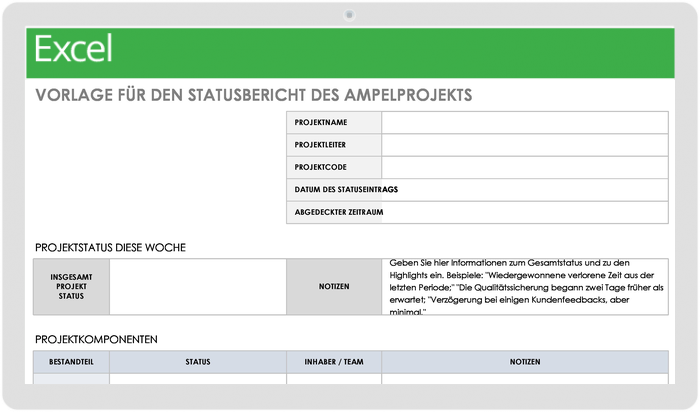Click the INHABER / TEAM column header
This screenshot has width=700, height=412.
334,362
